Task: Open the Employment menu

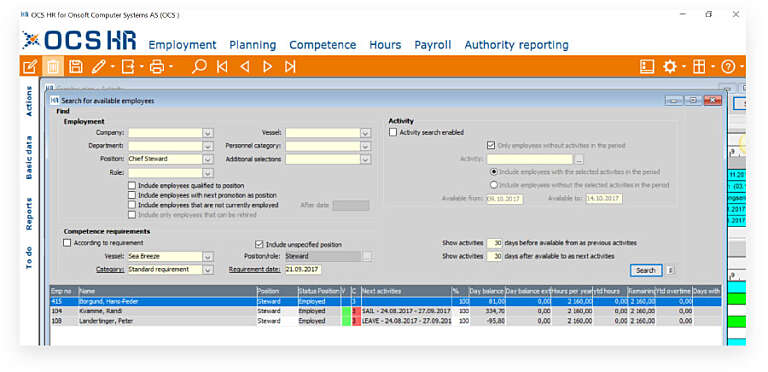Action: [x=182, y=45]
